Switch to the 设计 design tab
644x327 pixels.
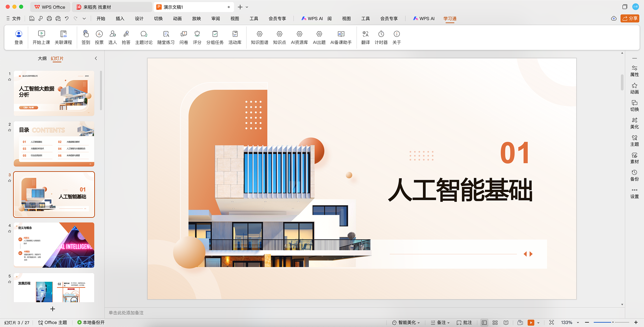click(139, 18)
